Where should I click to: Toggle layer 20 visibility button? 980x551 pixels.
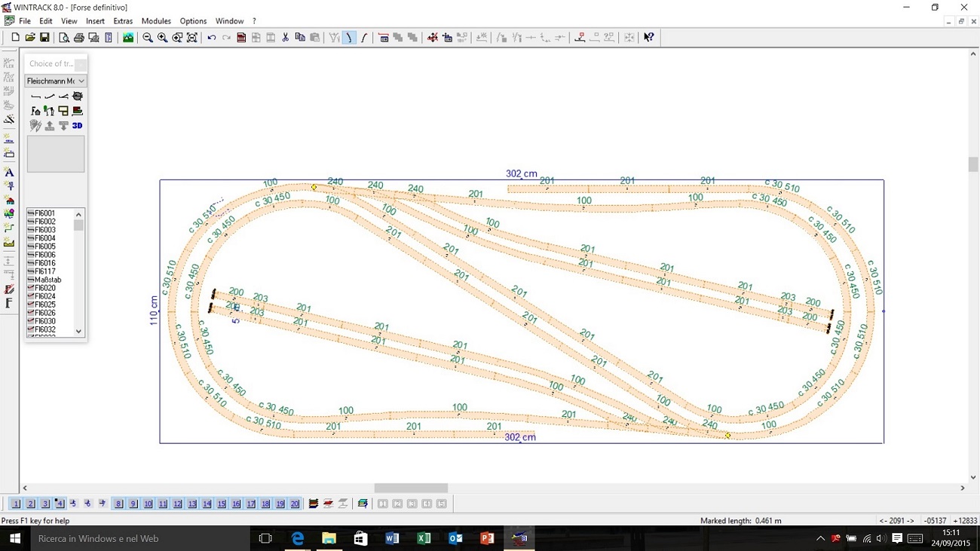pos(295,504)
